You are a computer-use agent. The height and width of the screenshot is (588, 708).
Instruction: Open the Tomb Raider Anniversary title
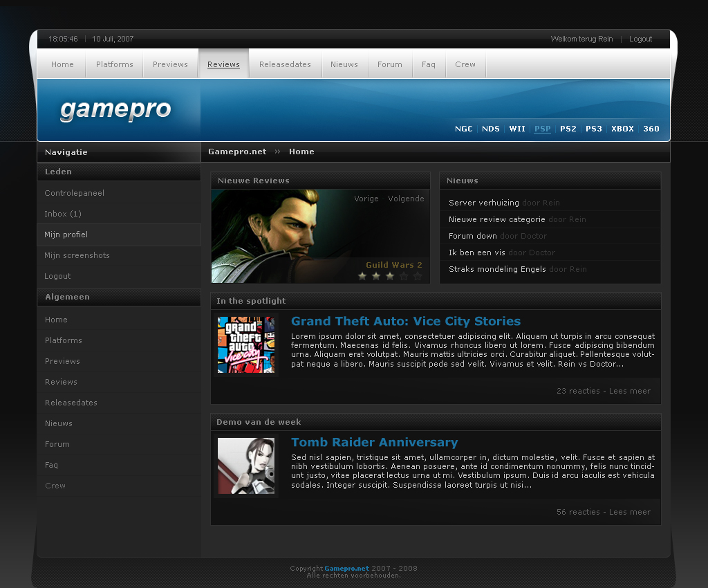coord(374,442)
